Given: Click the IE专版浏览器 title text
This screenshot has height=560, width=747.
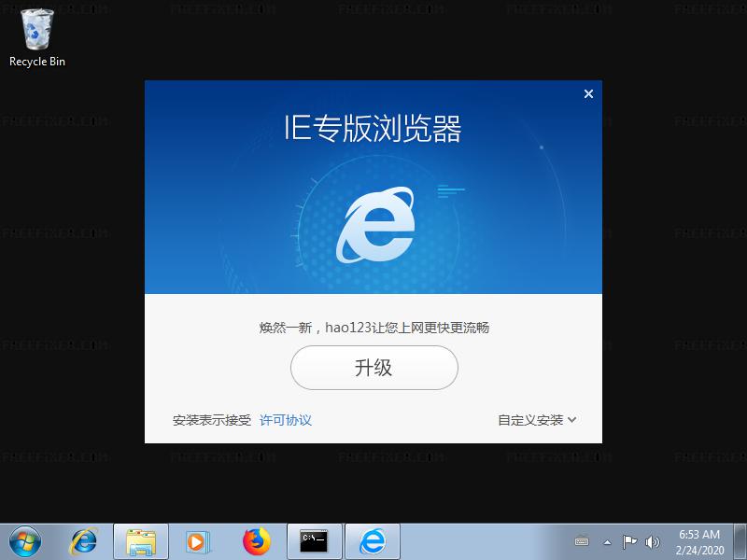Looking at the screenshot, I should [x=373, y=128].
